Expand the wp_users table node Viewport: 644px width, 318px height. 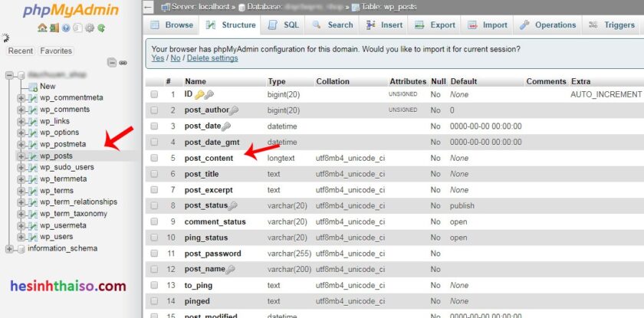click(21, 237)
